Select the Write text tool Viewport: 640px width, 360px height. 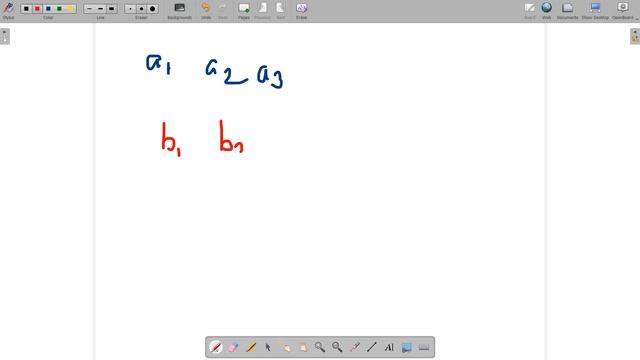click(x=389, y=347)
